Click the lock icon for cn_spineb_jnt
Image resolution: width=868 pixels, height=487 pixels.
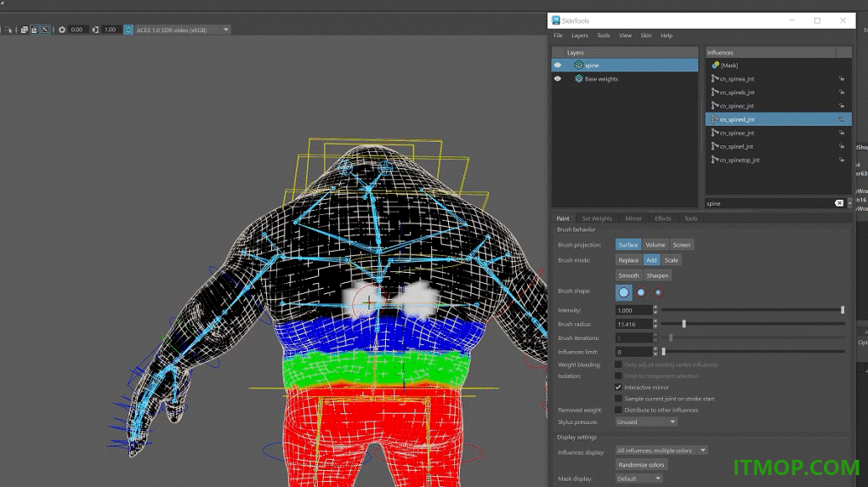[842, 93]
